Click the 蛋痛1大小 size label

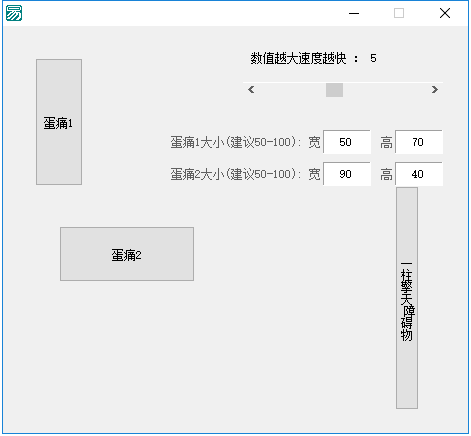point(235,142)
